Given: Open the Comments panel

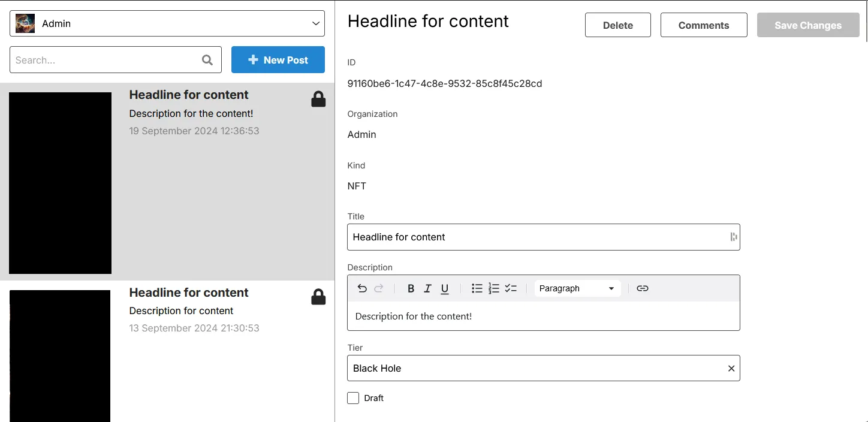Looking at the screenshot, I should [704, 25].
